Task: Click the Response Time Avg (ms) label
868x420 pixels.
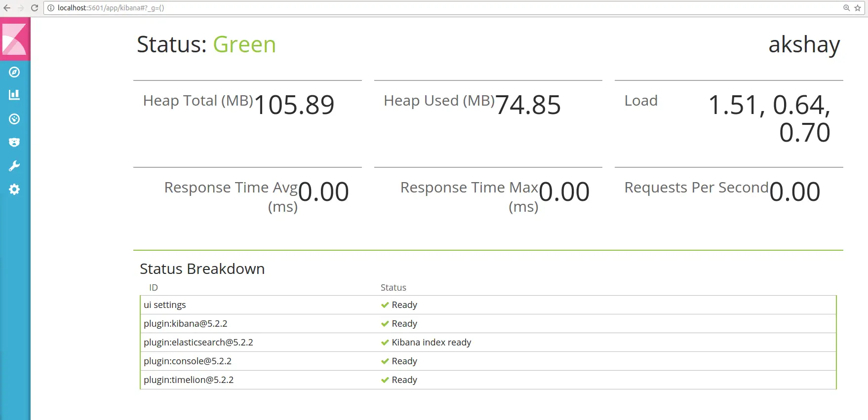Action: click(x=231, y=197)
